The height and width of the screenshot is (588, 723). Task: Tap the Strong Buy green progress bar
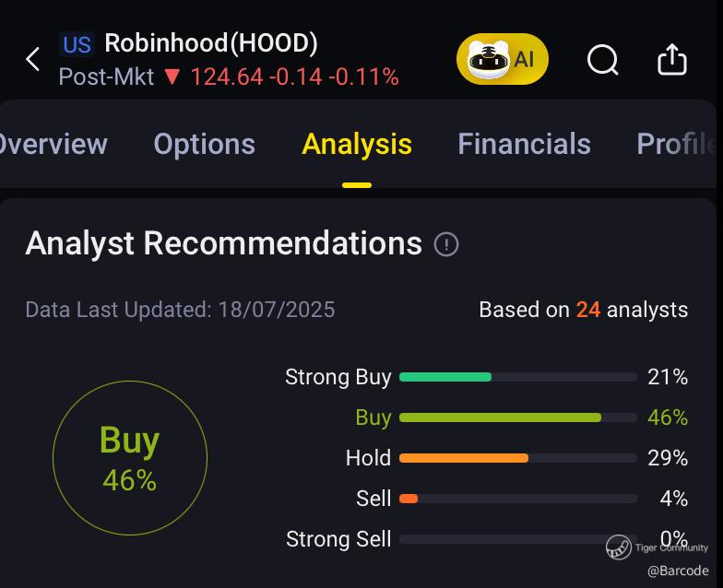(445, 377)
